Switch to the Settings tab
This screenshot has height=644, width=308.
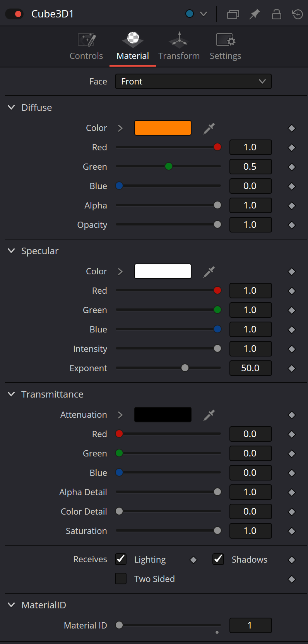pyautogui.click(x=226, y=46)
